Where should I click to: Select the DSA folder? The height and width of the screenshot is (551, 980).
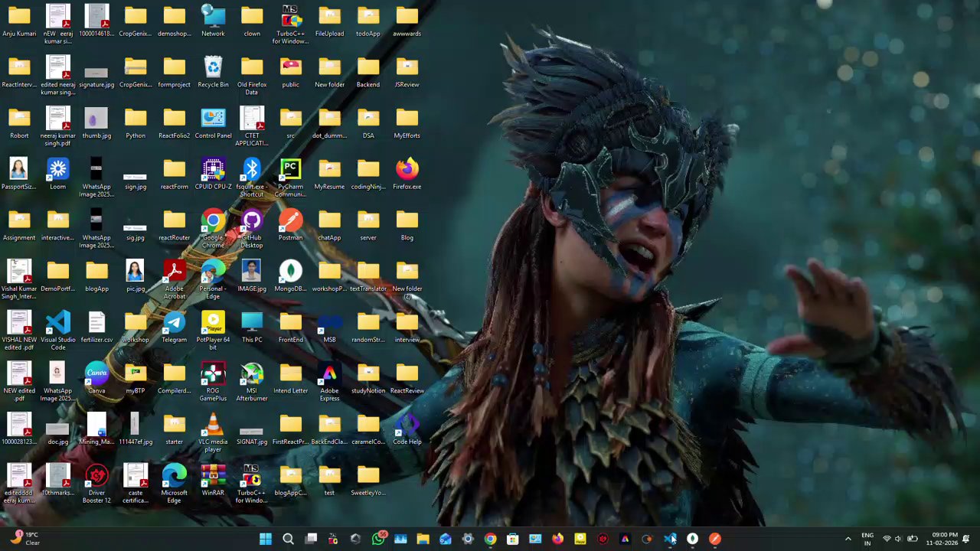(368, 122)
